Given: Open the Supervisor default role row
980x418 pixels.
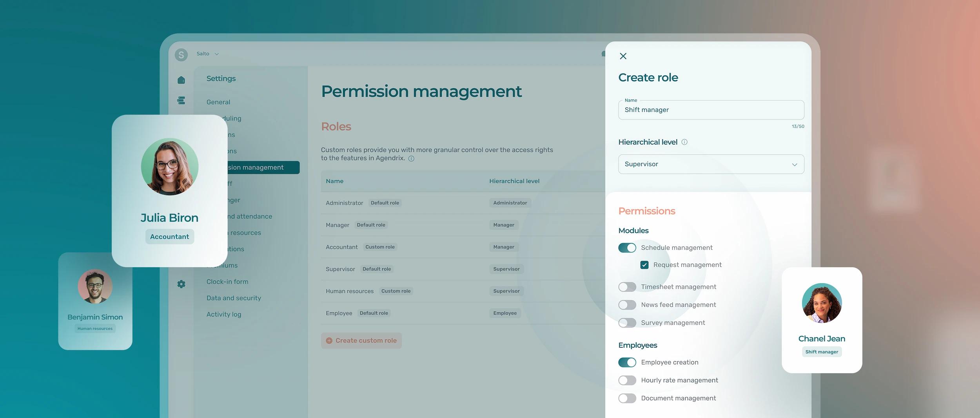Looking at the screenshot, I should coord(463,269).
